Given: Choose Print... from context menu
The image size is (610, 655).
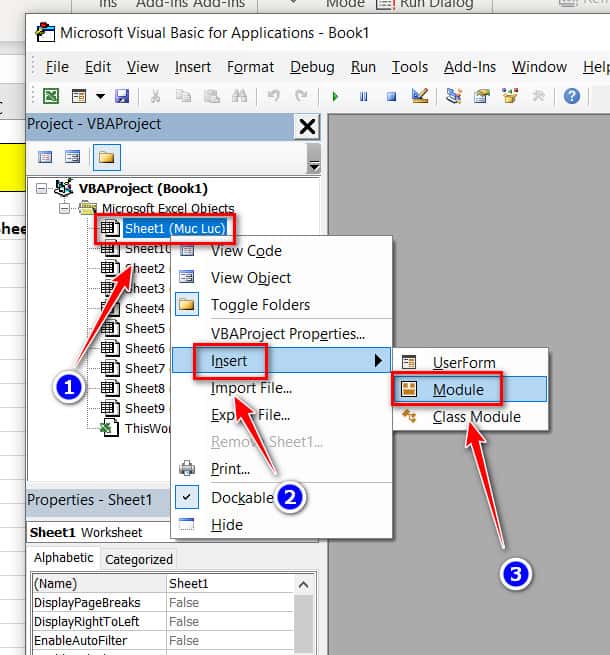Looking at the screenshot, I should tap(281, 469).
